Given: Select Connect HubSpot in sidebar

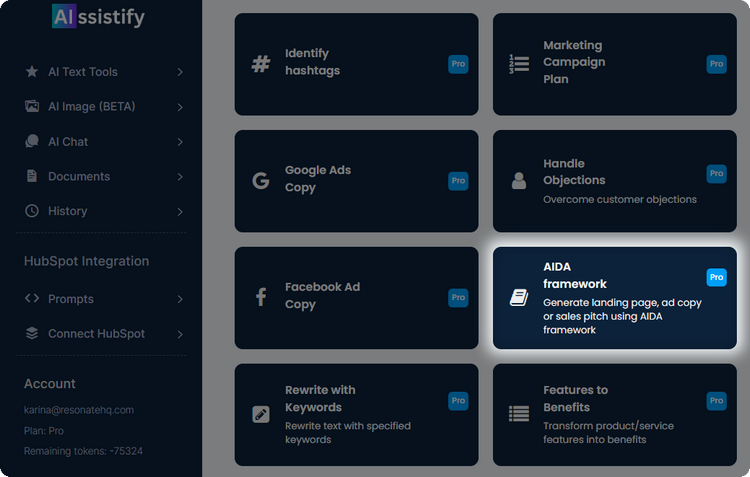Looking at the screenshot, I should 96,334.
